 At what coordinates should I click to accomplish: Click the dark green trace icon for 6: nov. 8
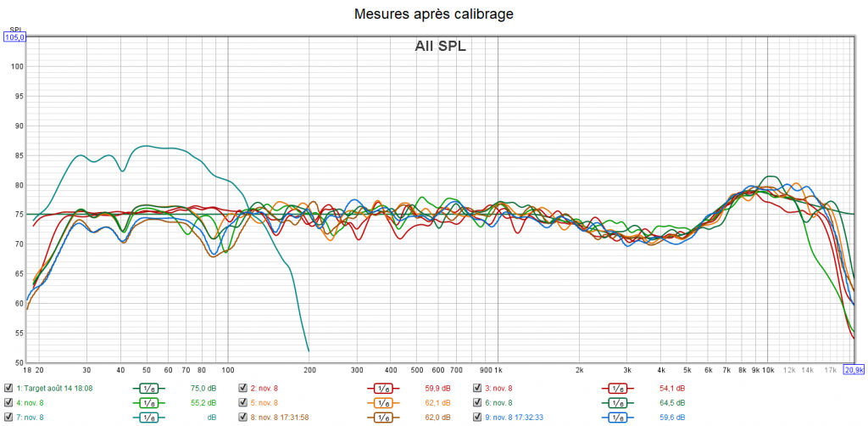[616, 402]
